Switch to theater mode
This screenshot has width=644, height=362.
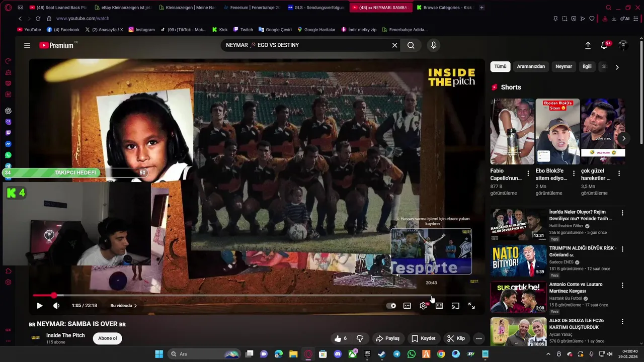click(x=439, y=306)
